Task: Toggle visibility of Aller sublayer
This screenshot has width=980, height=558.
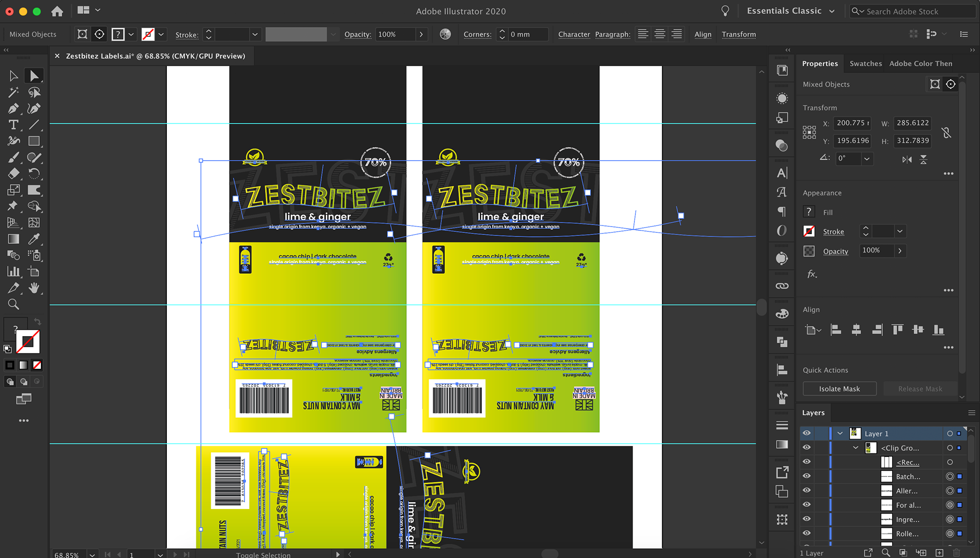Action: tap(806, 491)
